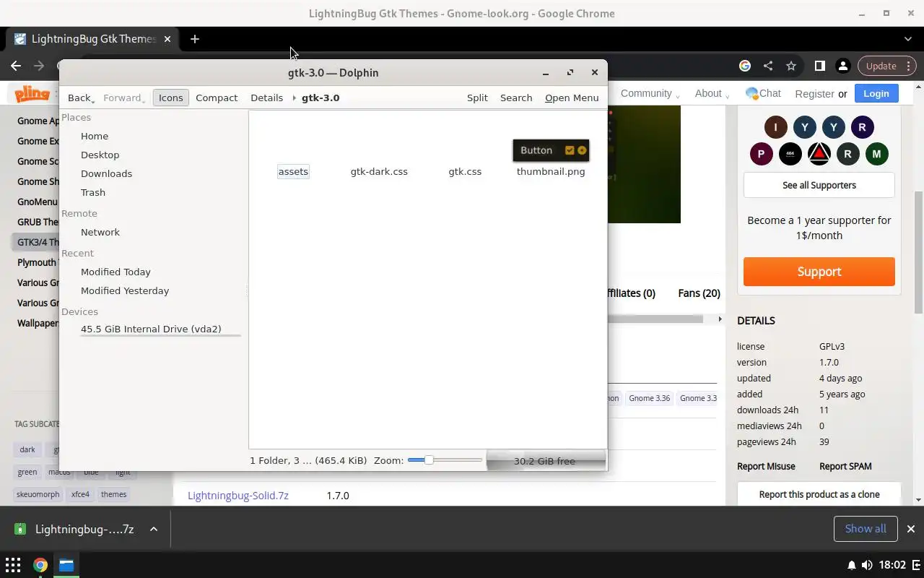Share this page from address bar
The width and height of the screenshot is (924, 578).
[x=768, y=66]
